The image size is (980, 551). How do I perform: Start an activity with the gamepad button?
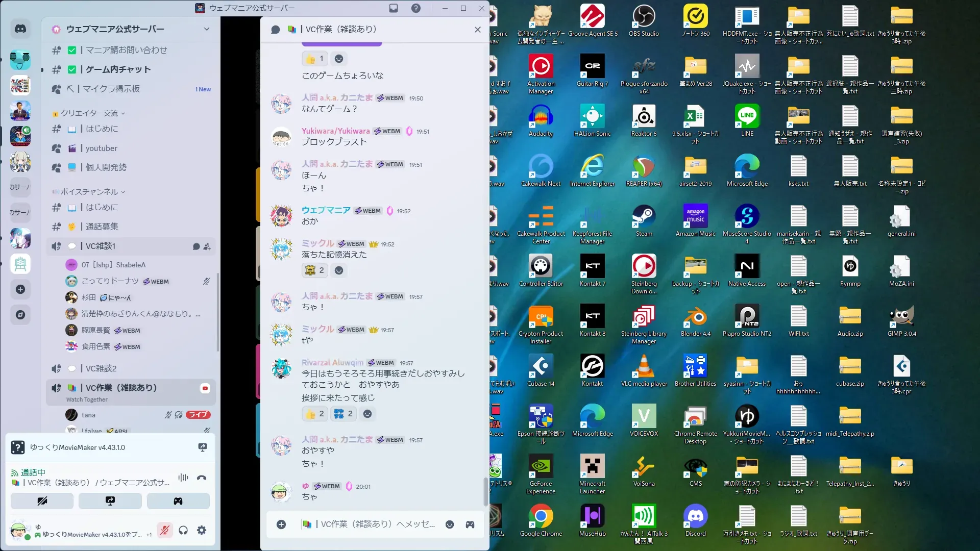pos(178,501)
